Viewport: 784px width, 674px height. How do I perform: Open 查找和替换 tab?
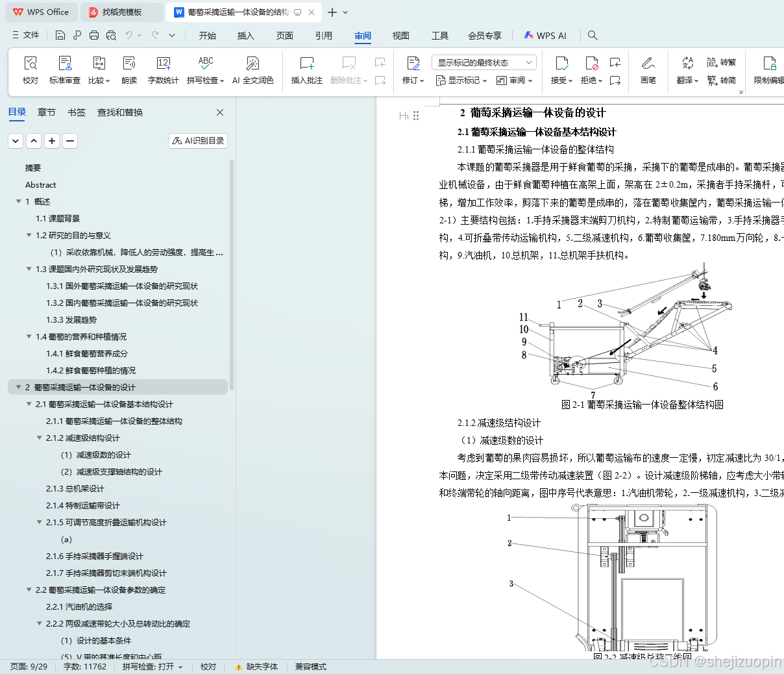tap(120, 112)
